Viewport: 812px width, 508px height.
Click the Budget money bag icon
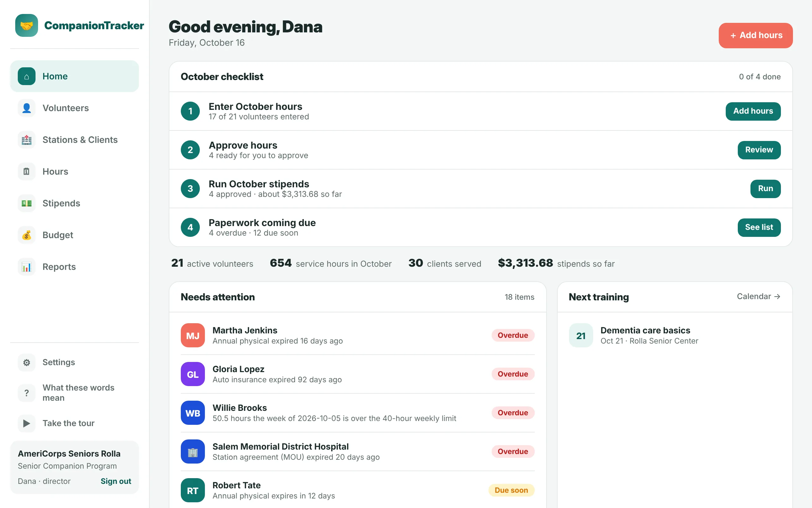tap(27, 235)
